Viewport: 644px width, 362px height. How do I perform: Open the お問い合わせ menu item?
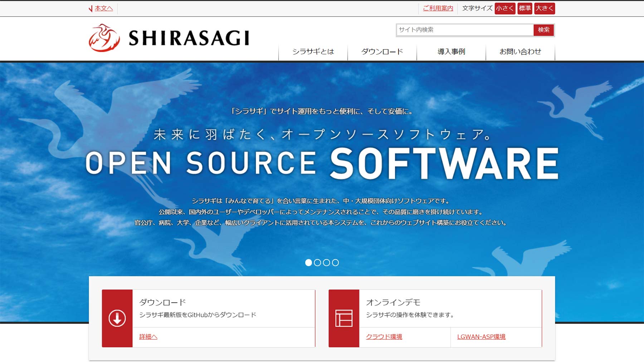(x=520, y=52)
